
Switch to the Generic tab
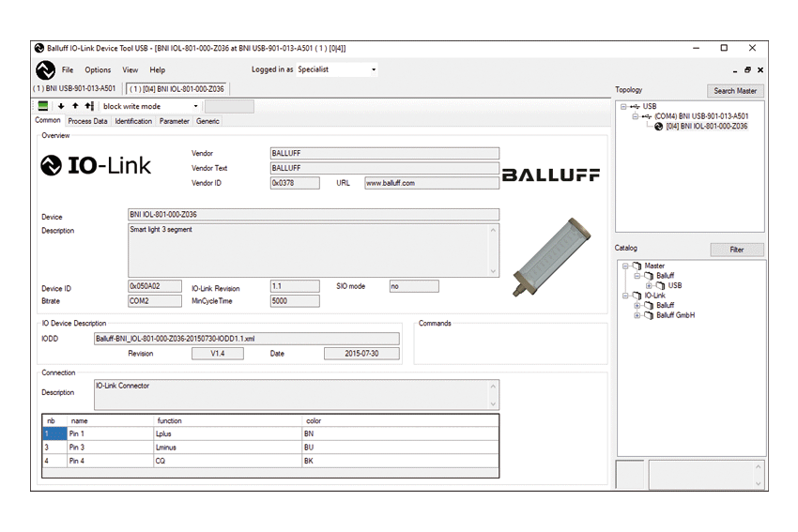tap(207, 121)
